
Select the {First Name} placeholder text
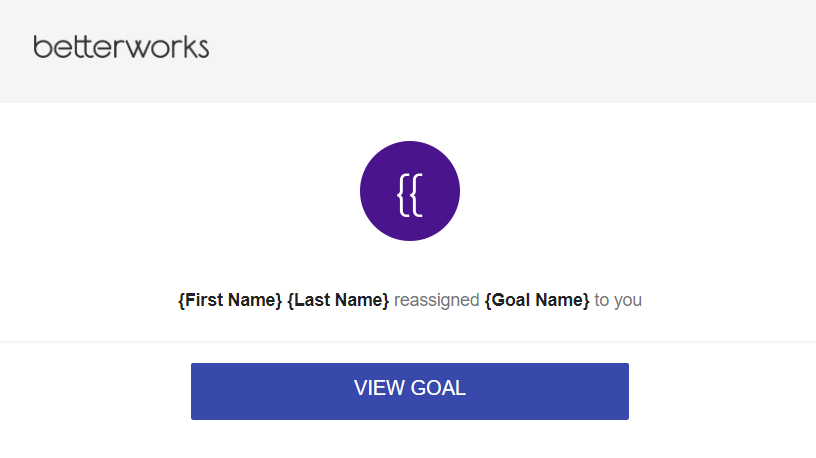coord(230,300)
